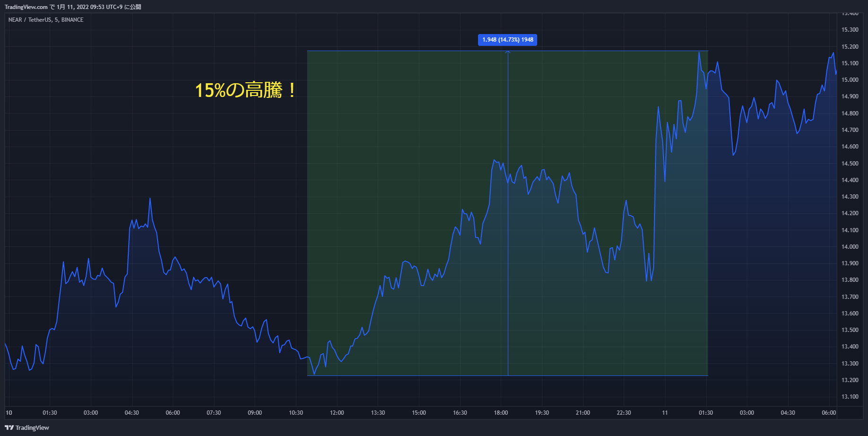Click the 18:00 time axis label
Image resolution: width=868 pixels, height=436 pixels.
click(x=501, y=413)
